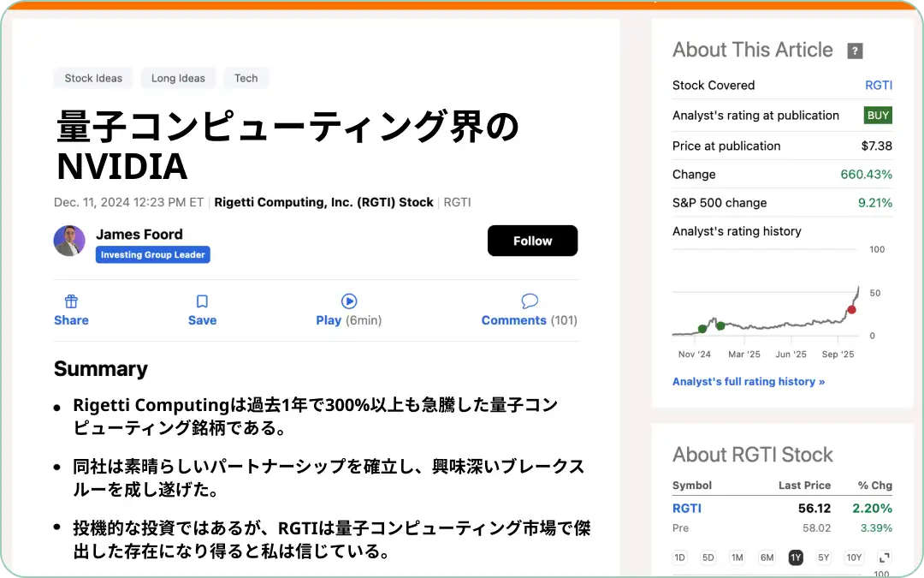Image resolution: width=924 pixels, height=578 pixels.
Task: Select the 1D chart range
Action: [679, 557]
